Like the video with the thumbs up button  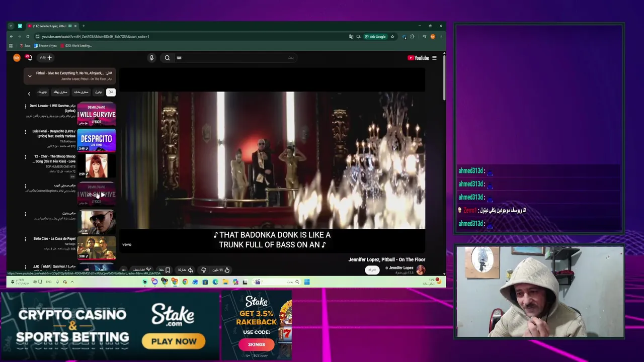coord(221,270)
